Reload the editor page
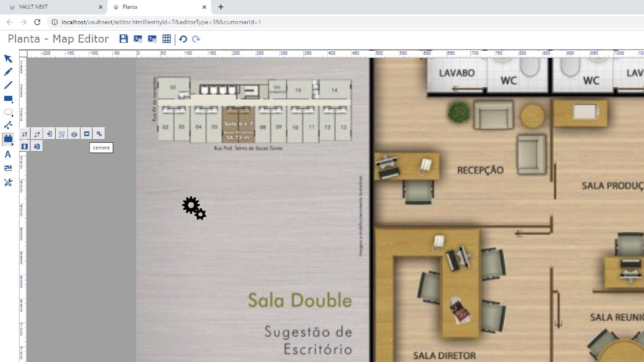The height and width of the screenshot is (362, 644). (x=37, y=22)
